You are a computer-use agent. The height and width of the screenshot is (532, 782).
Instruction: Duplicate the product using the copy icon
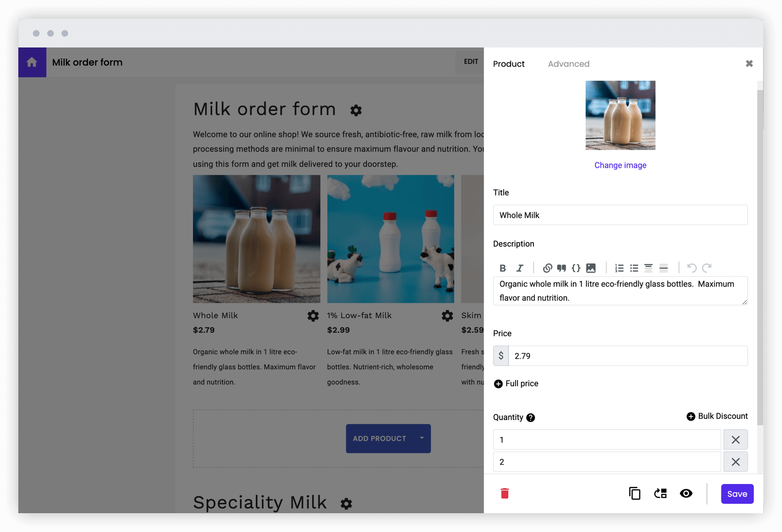point(634,493)
